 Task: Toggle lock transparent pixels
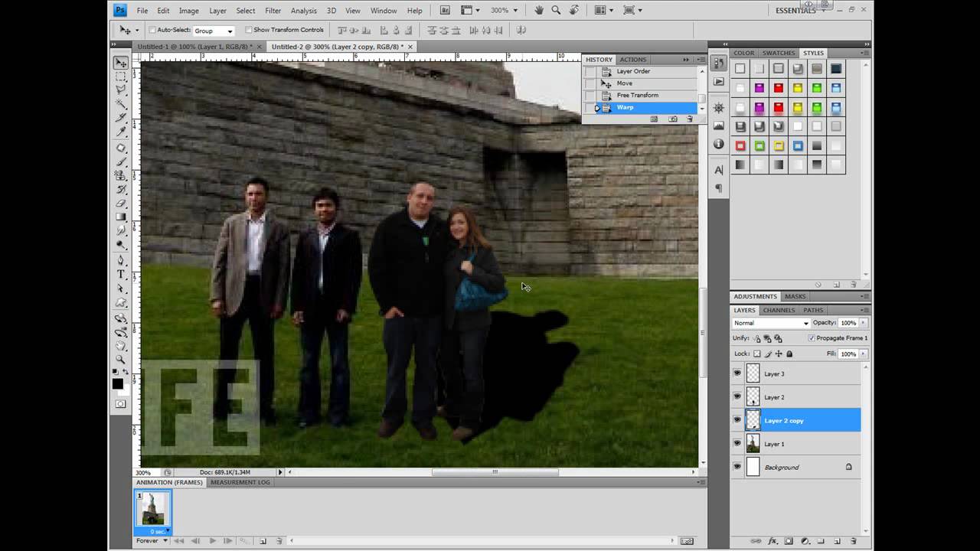coord(757,354)
